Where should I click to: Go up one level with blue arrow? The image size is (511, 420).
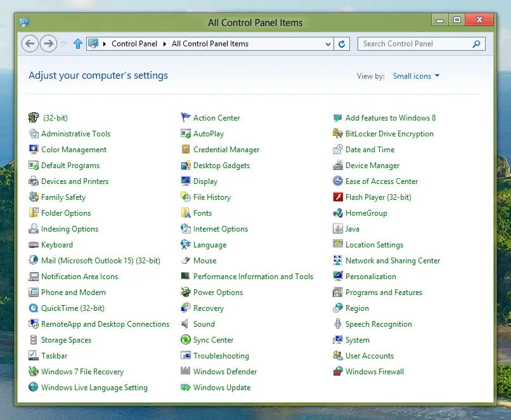click(78, 43)
